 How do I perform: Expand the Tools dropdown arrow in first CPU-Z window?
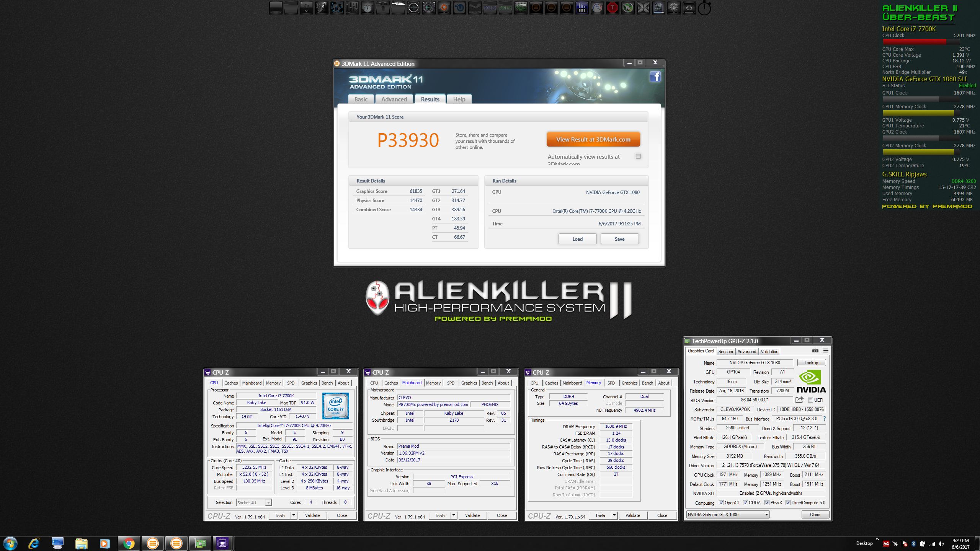pos(294,515)
